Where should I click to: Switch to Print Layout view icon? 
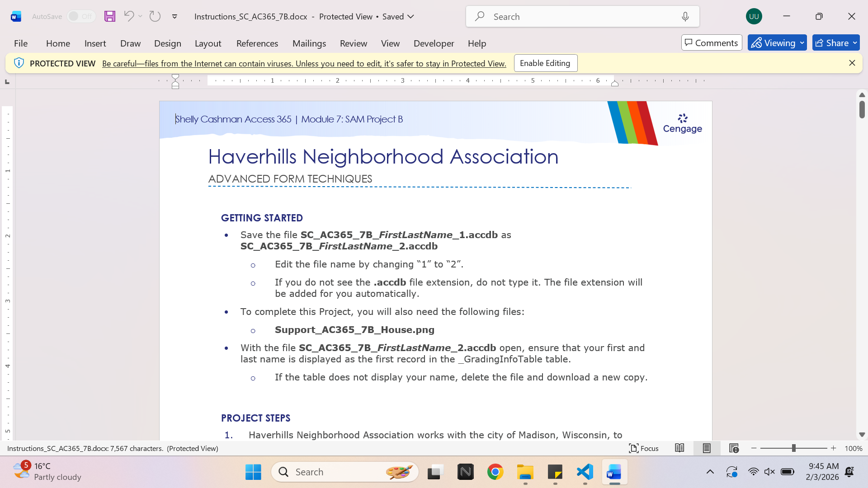coord(707,448)
